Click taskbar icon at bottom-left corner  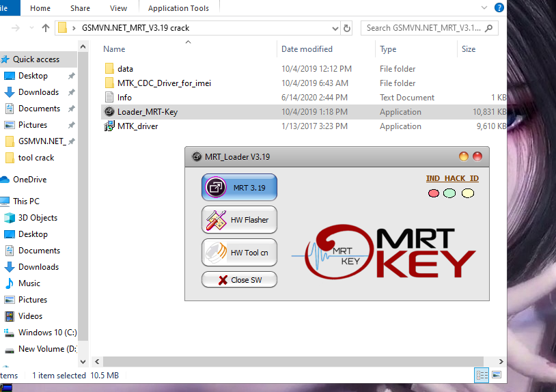pos(5,388)
